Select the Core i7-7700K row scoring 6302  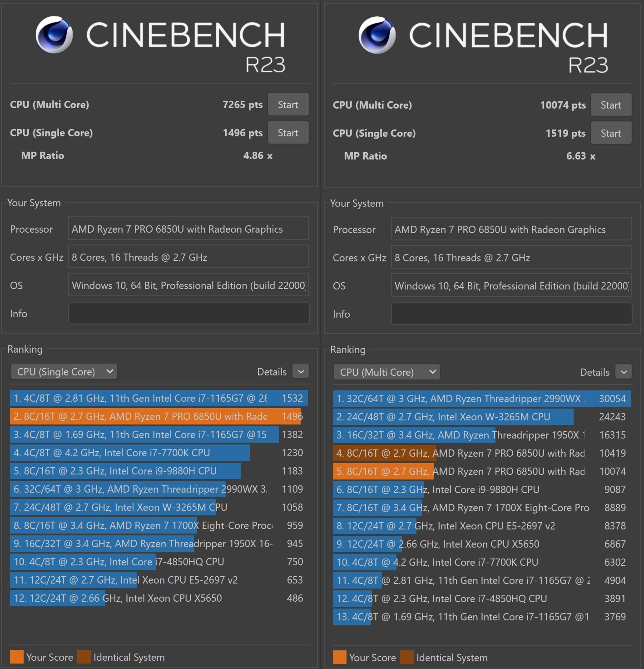pos(482,562)
